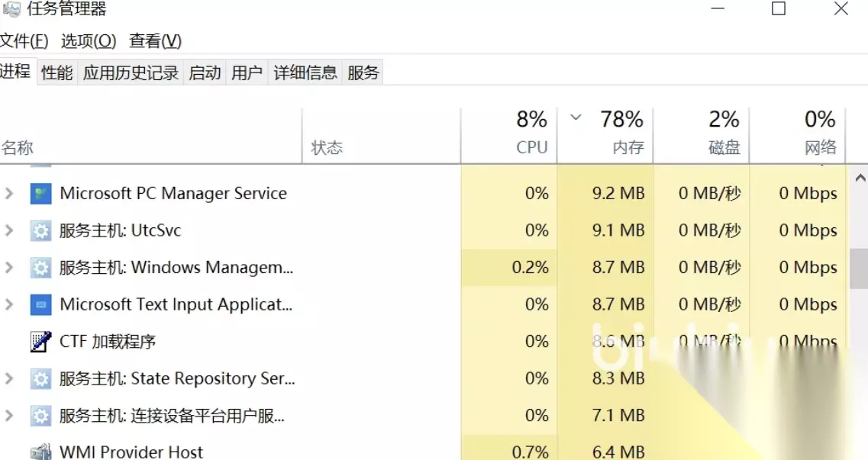Open the 文件(F) menu
Image resolution: width=868 pixels, height=460 pixels.
point(24,40)
